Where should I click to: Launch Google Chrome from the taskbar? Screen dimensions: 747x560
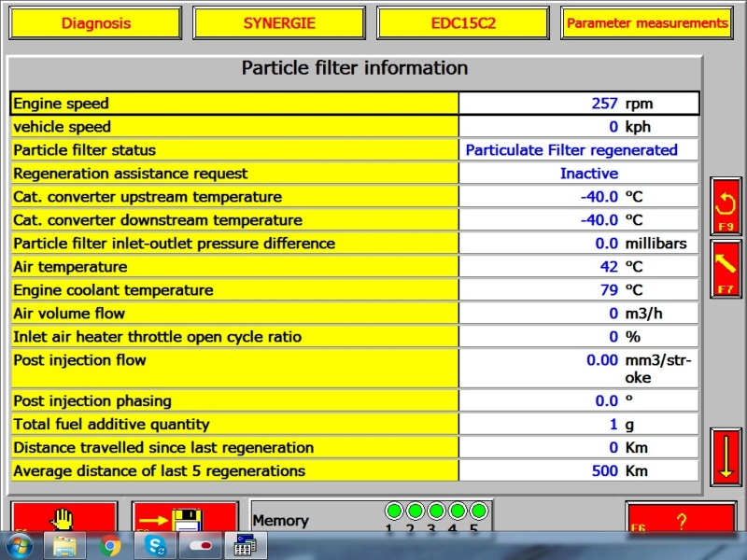110,546
